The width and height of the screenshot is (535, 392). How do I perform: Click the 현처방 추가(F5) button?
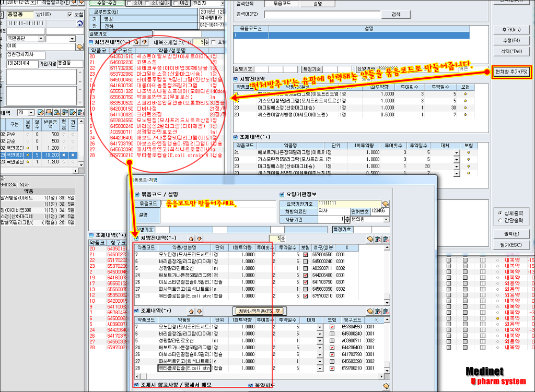click(x=512, y=72)
